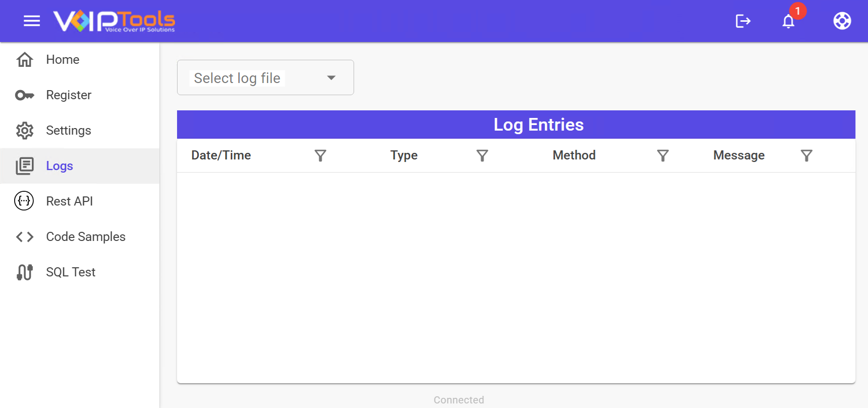Expand the Select log file dropdown arrow
Image resolution: width=868 pixels, height=408 pixels.
[331, 78]
